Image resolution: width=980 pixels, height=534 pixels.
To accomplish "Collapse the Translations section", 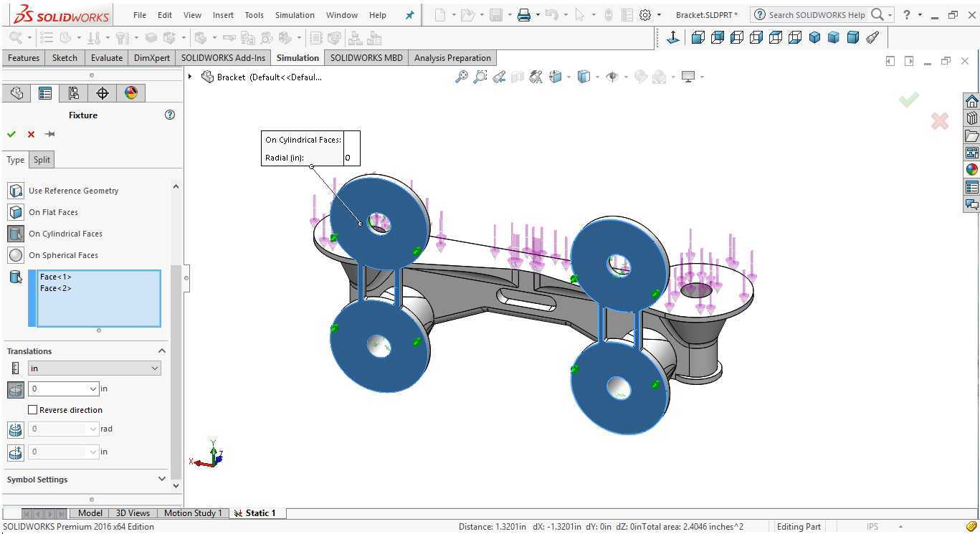I will pos(162,351).
